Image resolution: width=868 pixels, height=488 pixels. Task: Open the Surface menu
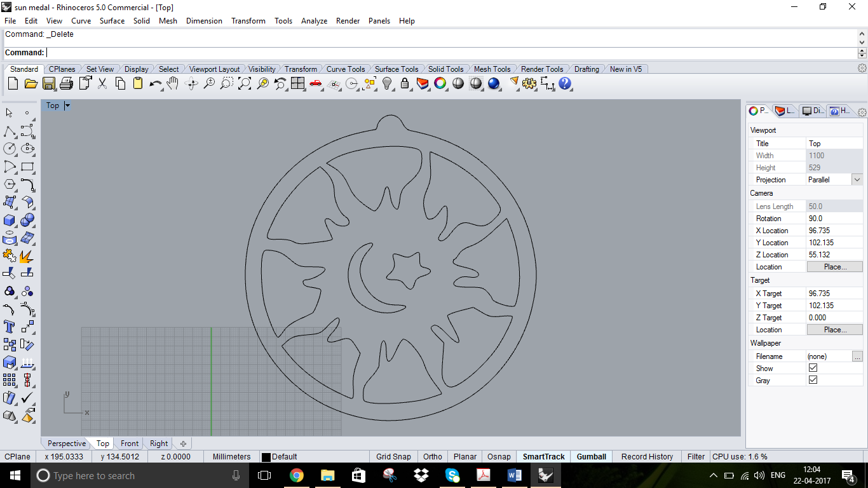click(x=112, y=21)
